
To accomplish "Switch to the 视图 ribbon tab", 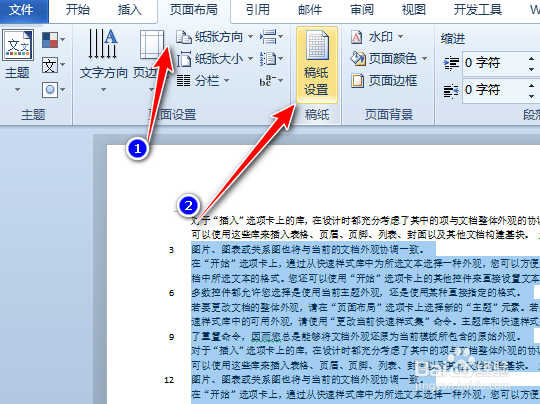I will pos(414,10).
